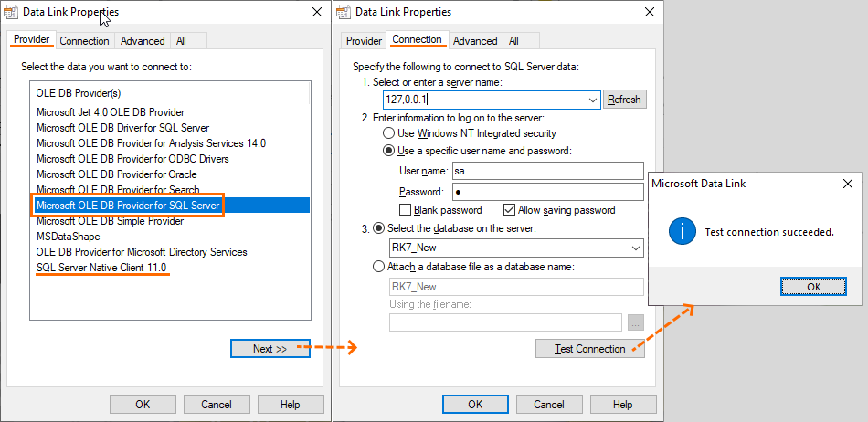Switch to Provider tab in right window
Screen dimensions: 868x422
coord(365,41)
